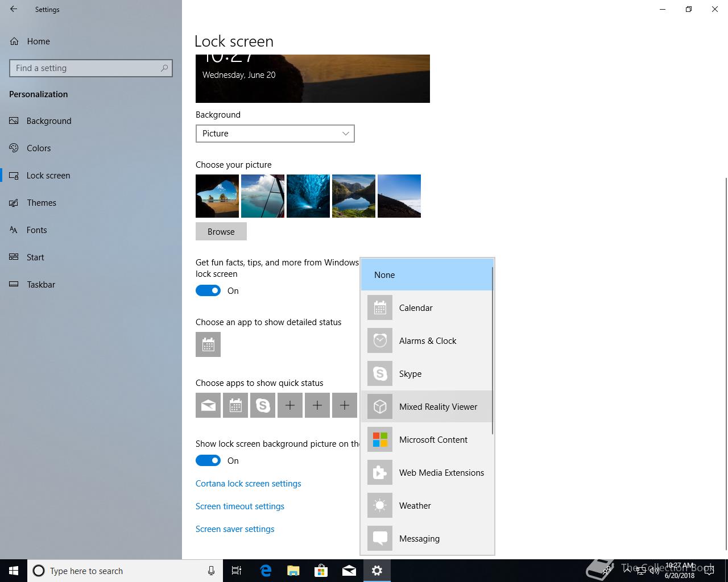Image resolution: width=728 pixels, height=582 pixels.
Task: Click the last plus quick status slot
Action: pos(345,405)
